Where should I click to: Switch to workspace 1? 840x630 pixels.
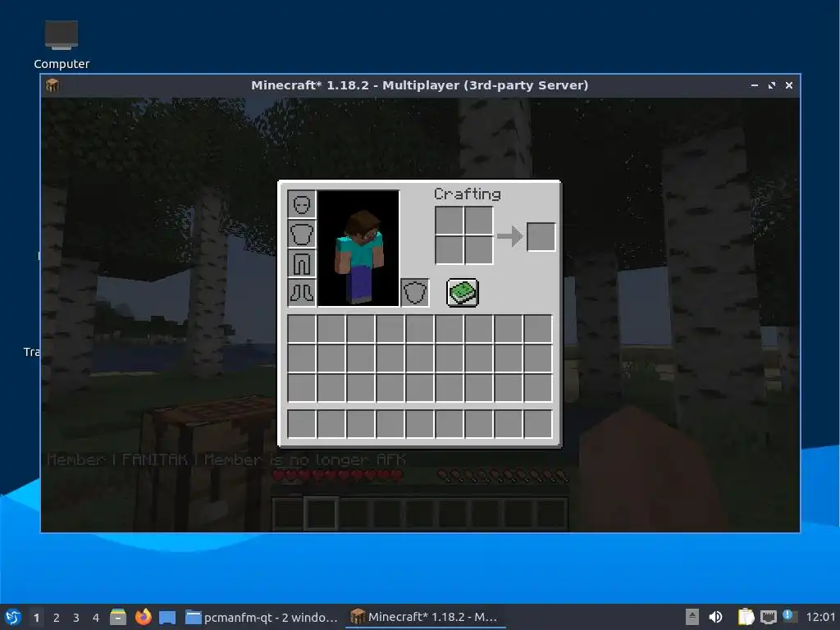coord(36,618)
